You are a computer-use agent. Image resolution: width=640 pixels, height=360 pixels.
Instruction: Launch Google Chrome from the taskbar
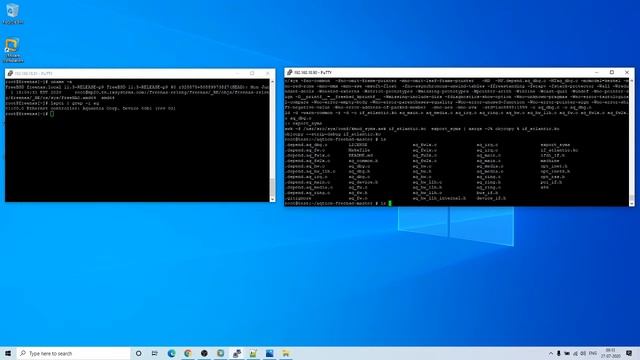coord(188,353)
